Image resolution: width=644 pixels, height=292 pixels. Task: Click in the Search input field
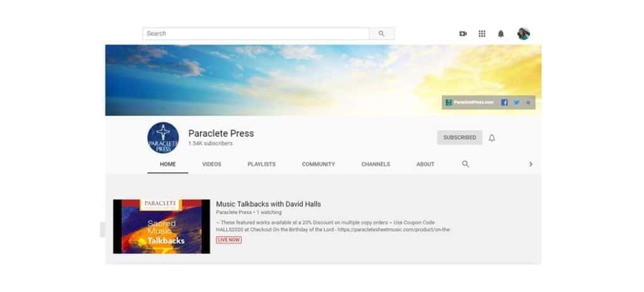pyautogui.click(x=256, y=34)
